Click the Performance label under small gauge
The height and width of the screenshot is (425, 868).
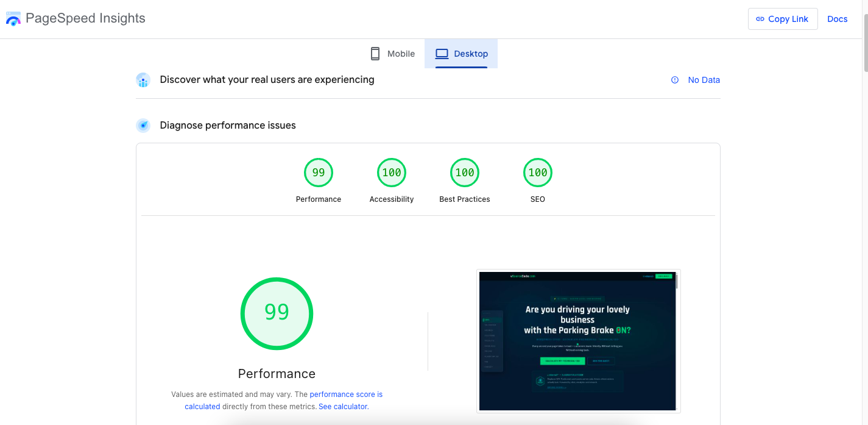point(319,199)
